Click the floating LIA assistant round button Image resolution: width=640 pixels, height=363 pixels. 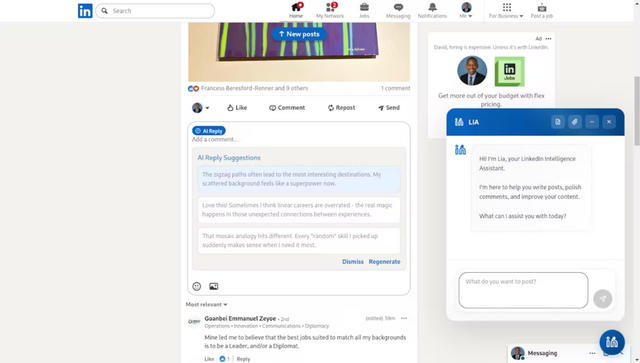[x=612, y=342]
